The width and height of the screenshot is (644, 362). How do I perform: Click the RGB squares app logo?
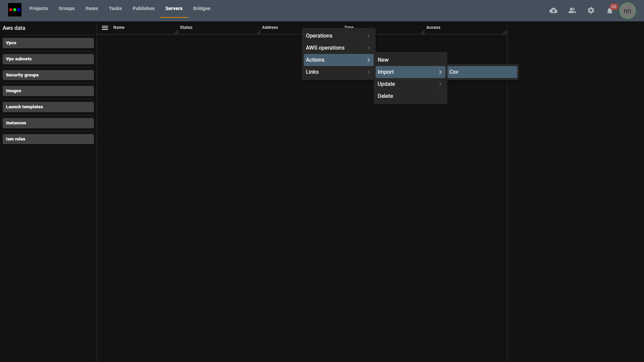click(x=15, y=10)
